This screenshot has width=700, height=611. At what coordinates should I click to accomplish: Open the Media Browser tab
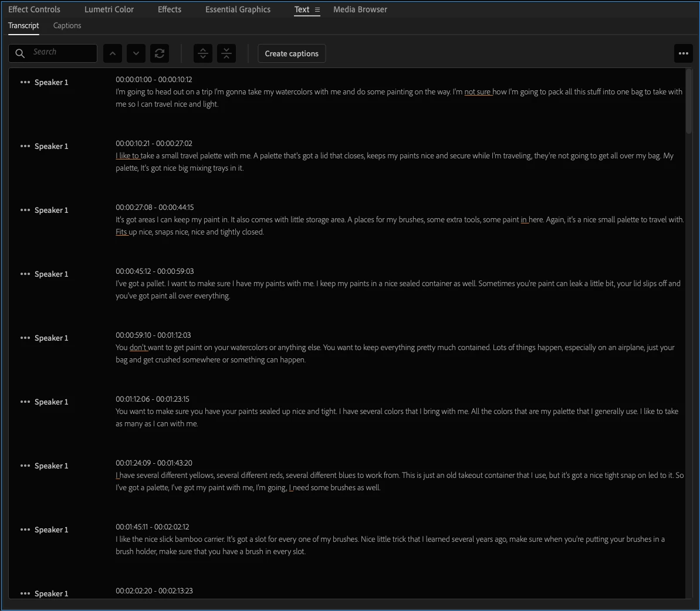tap(360, 9)
